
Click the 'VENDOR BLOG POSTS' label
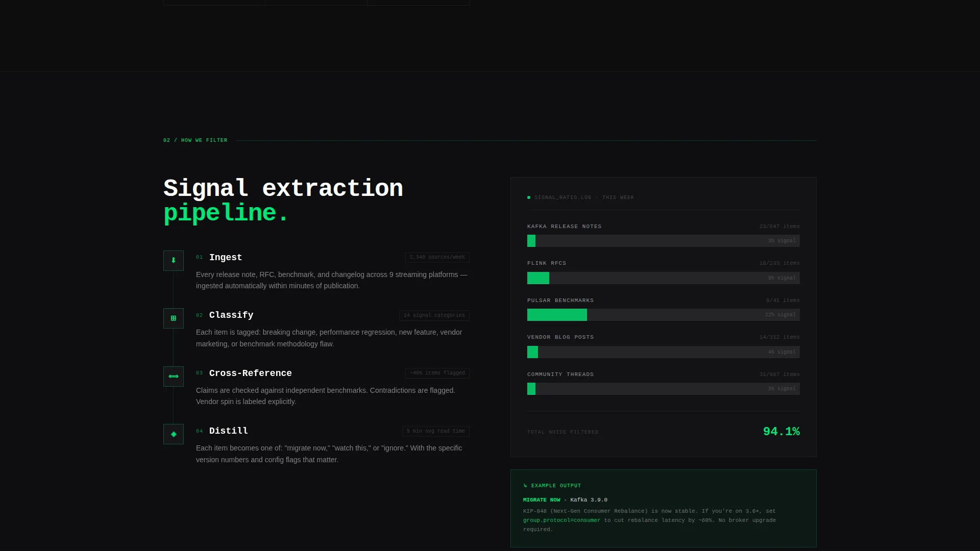click(x=560, y=337)
